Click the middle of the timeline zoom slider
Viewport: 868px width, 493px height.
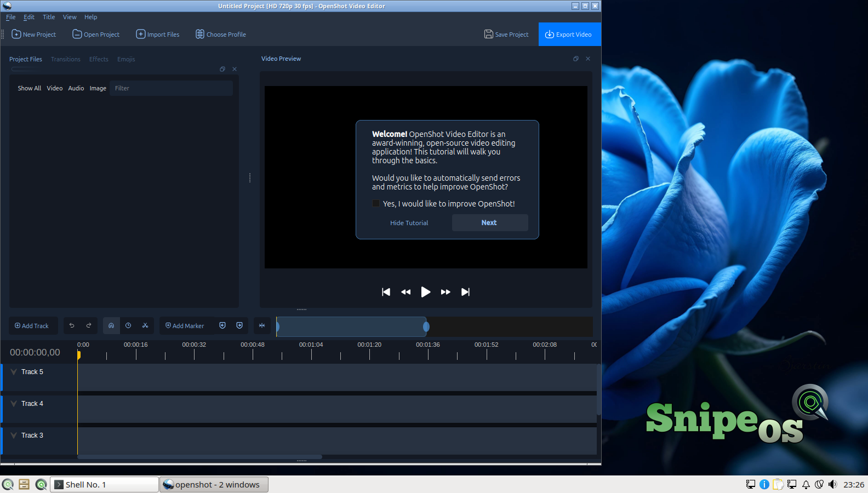pyautogui.click(x=351, y=327)
